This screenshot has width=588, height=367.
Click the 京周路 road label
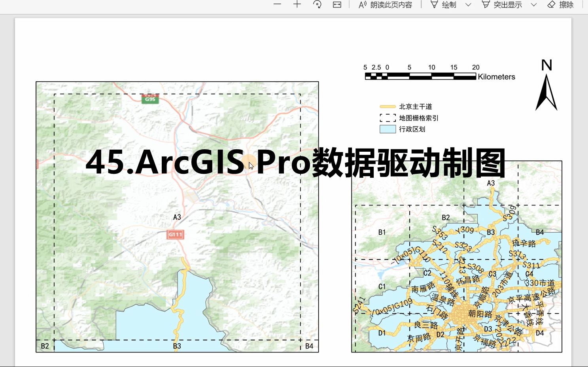419,338
